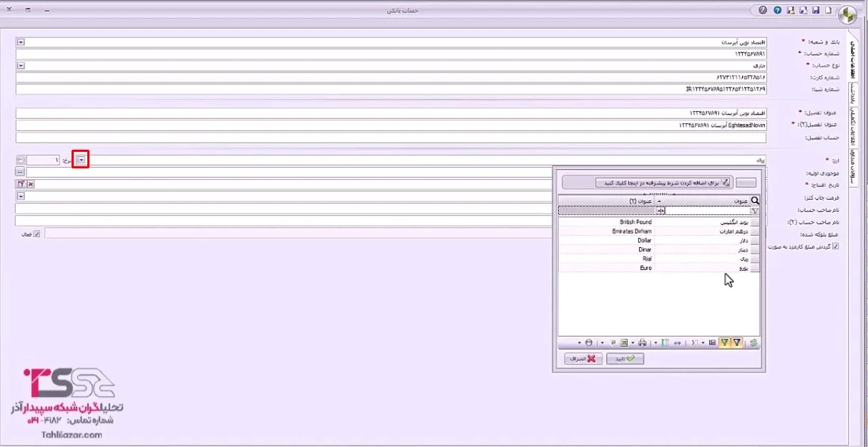Click the blue help question-mark icon

tap(778, 10)
